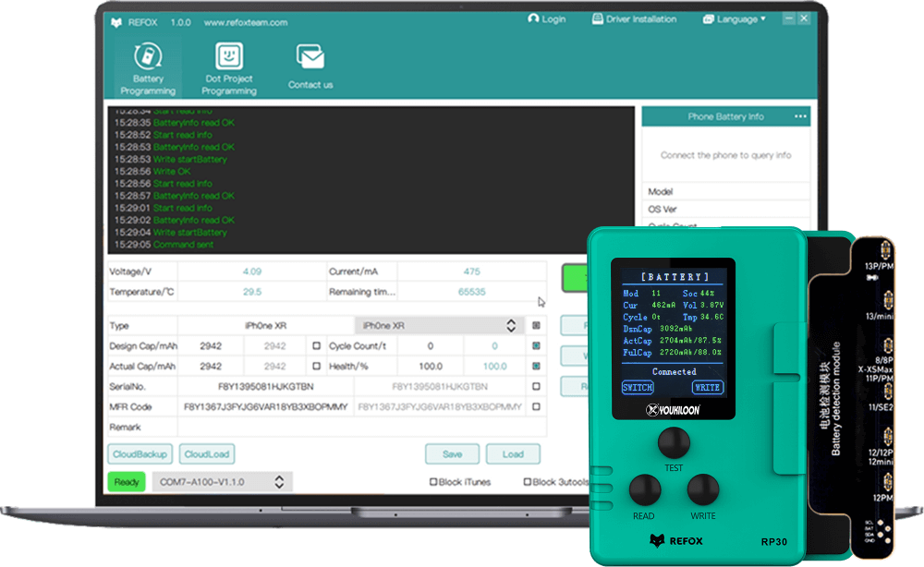
Task: Expand the iPhone XR type dropdown
Action: (510, 326)
